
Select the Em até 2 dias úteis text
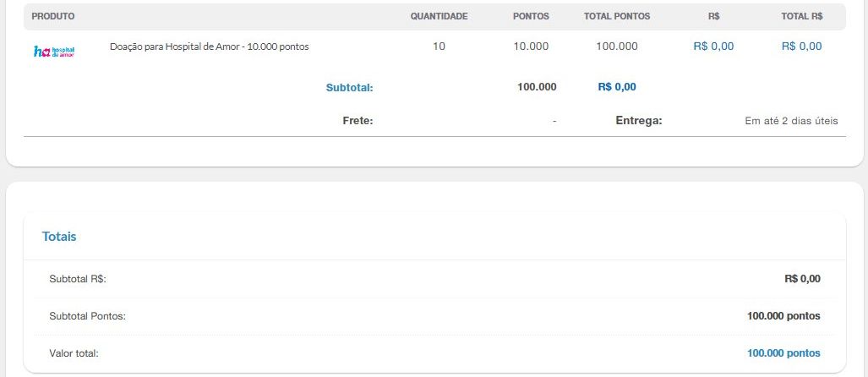[x=791, y=121]
